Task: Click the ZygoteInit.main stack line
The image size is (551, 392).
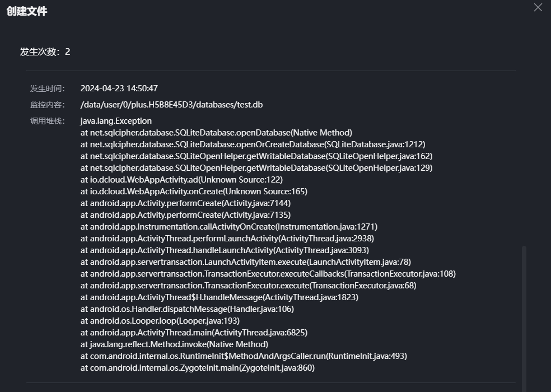Action: (198, 368)
